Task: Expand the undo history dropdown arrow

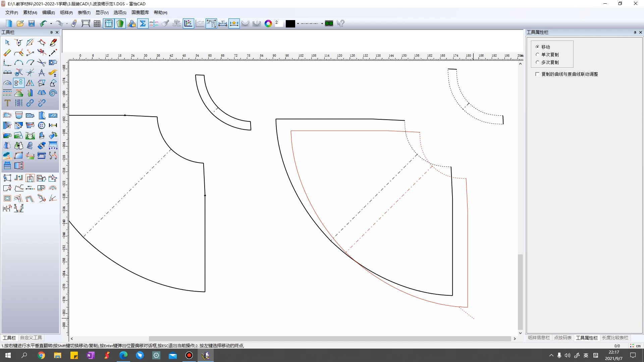Action: tap(51, 23)
